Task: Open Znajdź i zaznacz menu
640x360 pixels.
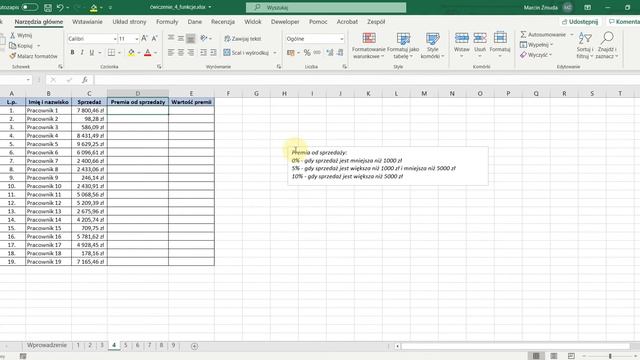Action: point(607,45)
